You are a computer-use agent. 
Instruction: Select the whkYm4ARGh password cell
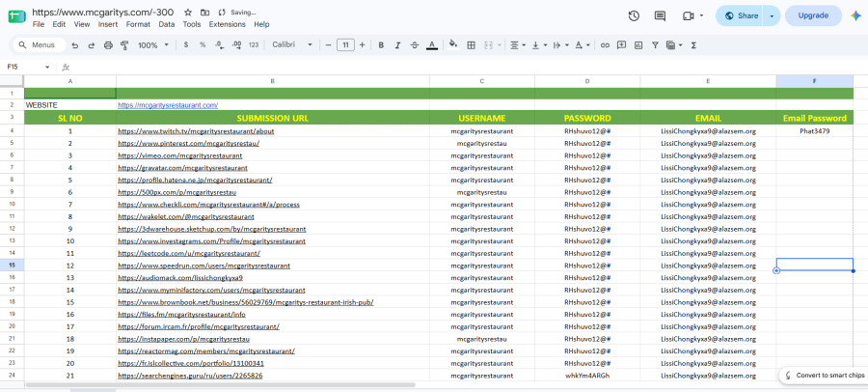587,376
